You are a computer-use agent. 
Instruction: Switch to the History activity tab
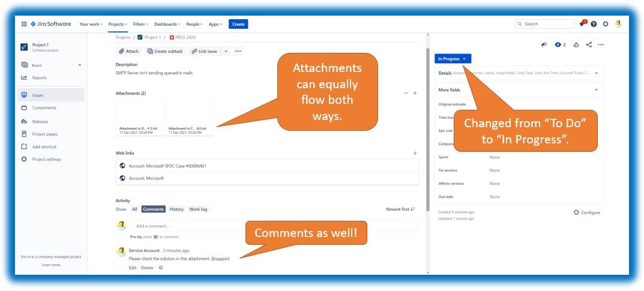[176, 209]
